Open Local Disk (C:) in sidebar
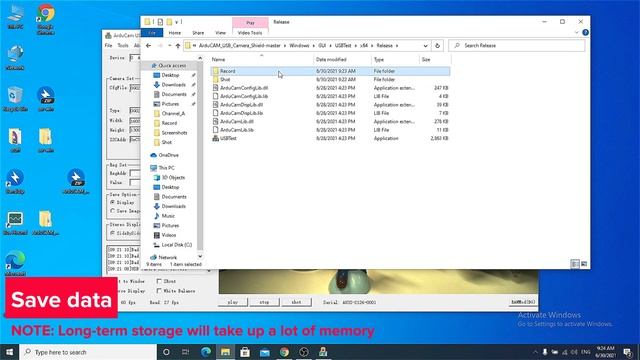 pyautogui.click(x=176, y=245)
